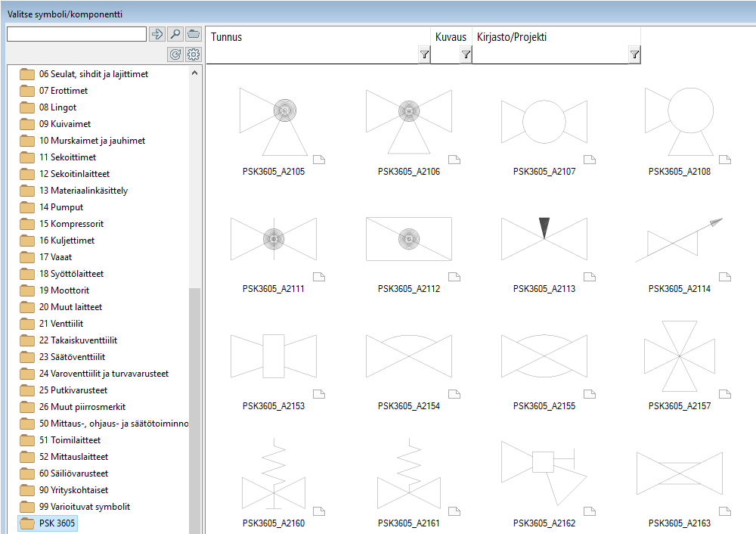Click the arrow go button beside search field
This screenshot has width=756, height=534.
pyautogui.click(x=156, y=34)
